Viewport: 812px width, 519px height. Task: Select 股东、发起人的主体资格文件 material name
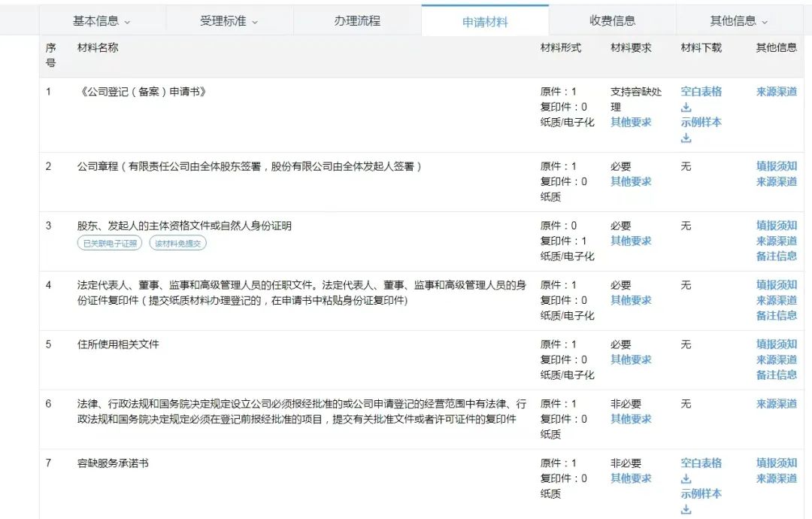(184, 226)
